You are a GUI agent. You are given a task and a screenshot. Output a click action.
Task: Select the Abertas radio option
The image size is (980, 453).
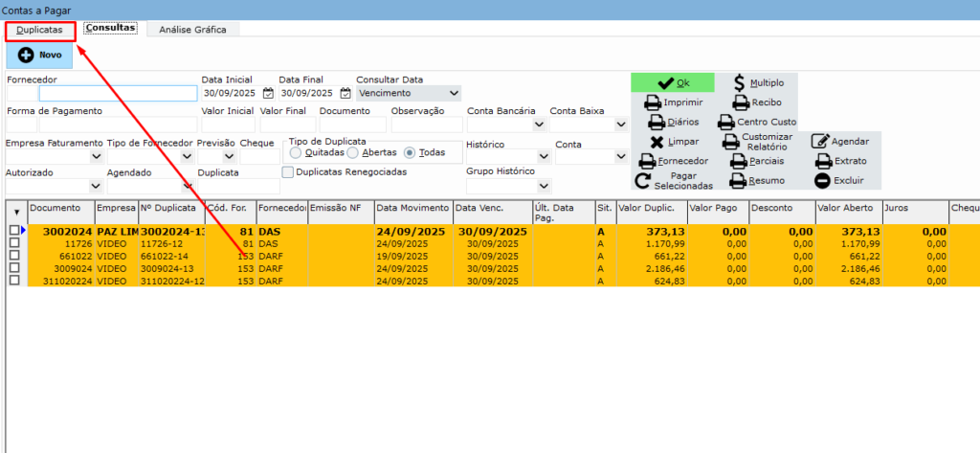click(352, 152)
